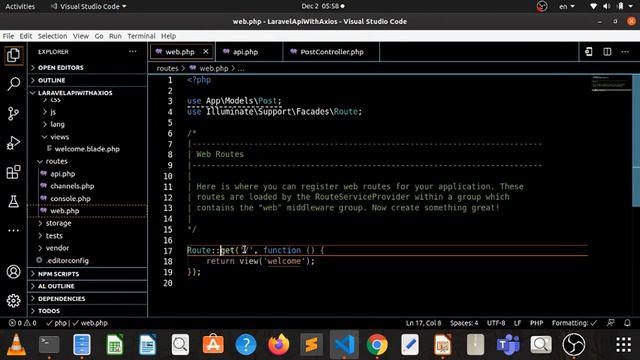This screenshot has width=640, height=360.
Task: Expand the NPM Scripts section
Action: tap(87, 274)
